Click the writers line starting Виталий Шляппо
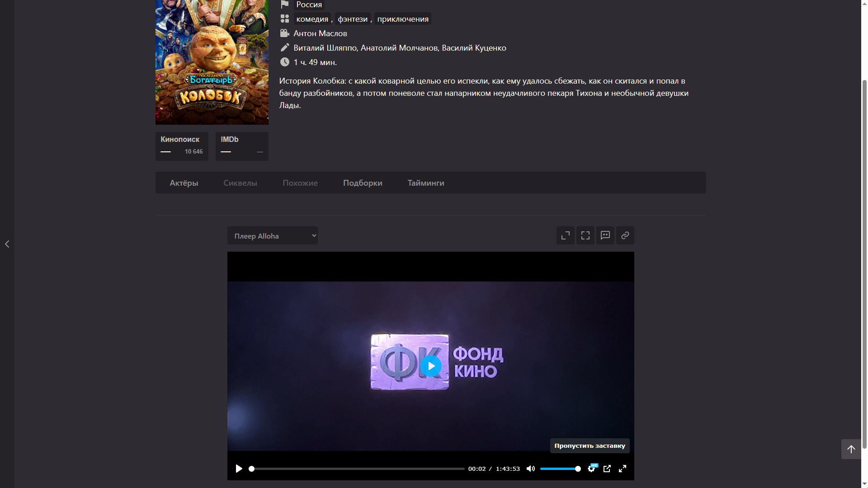This screenshot has width=868, height=488. [400, 48]
